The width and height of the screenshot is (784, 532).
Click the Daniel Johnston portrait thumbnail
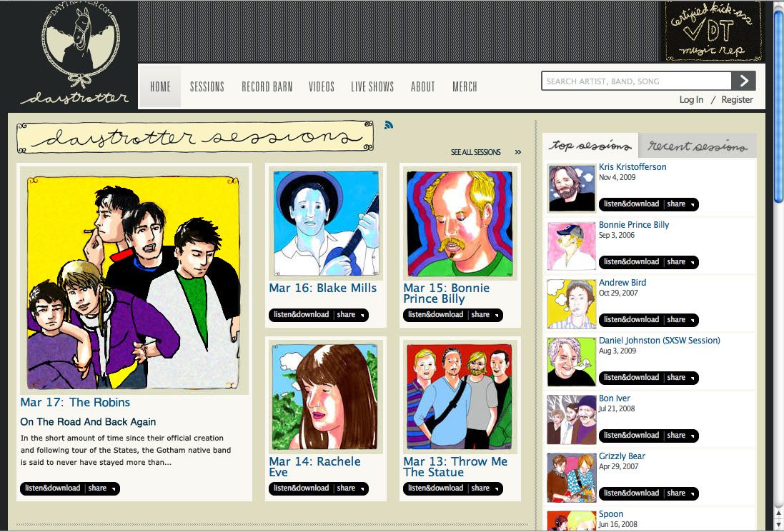click(x=572, y=362)
